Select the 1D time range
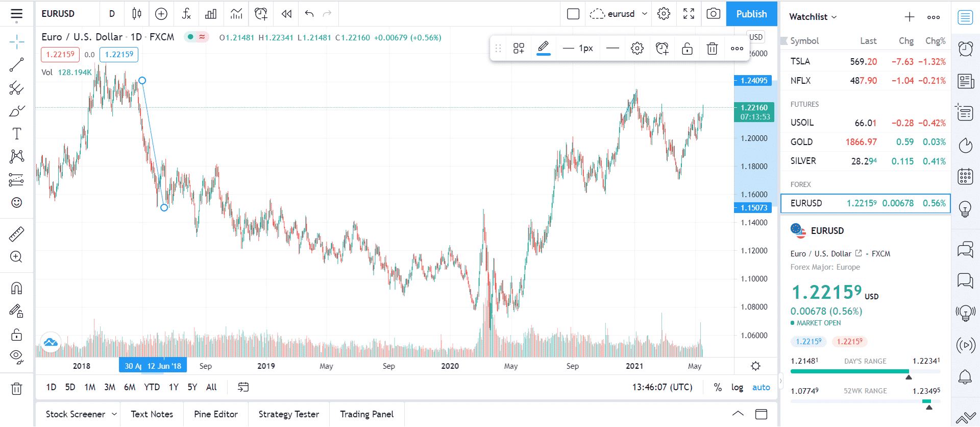This screenshot has width=980, height=427. point(51,387)
